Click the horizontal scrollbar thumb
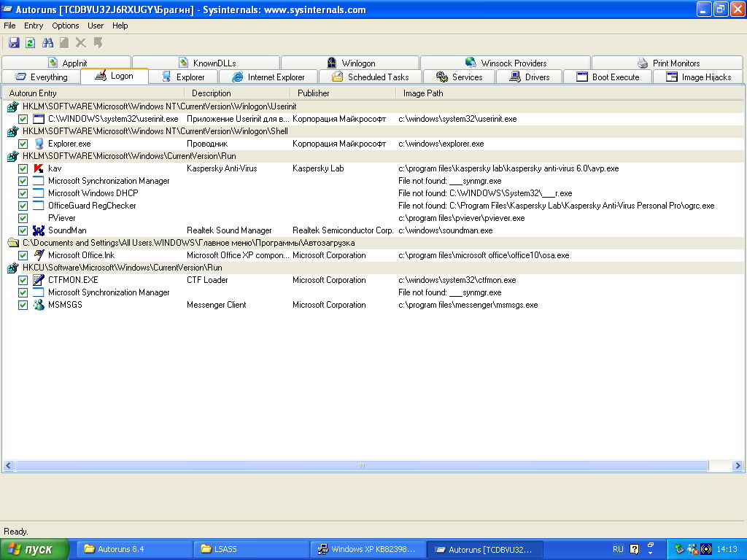 click(362, 466)
